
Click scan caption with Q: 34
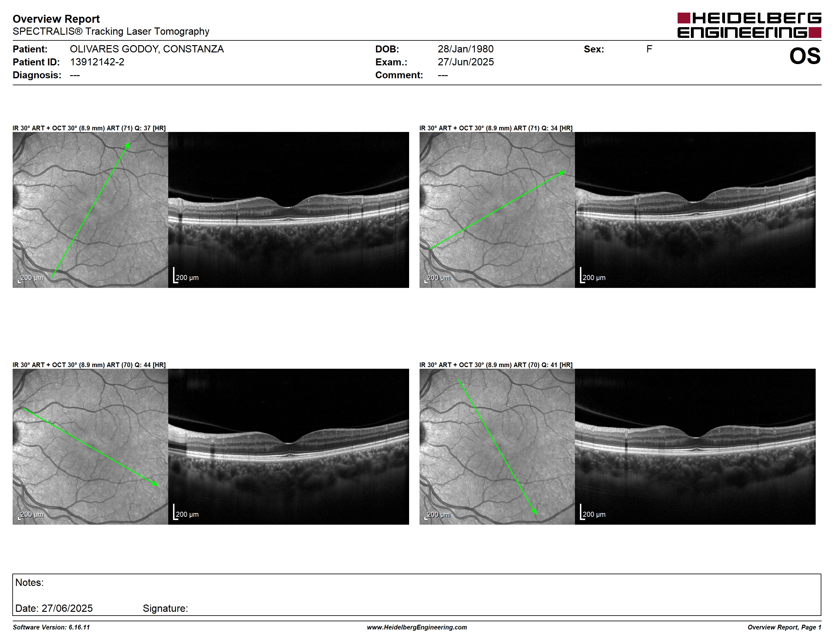[x=496, y=128]
